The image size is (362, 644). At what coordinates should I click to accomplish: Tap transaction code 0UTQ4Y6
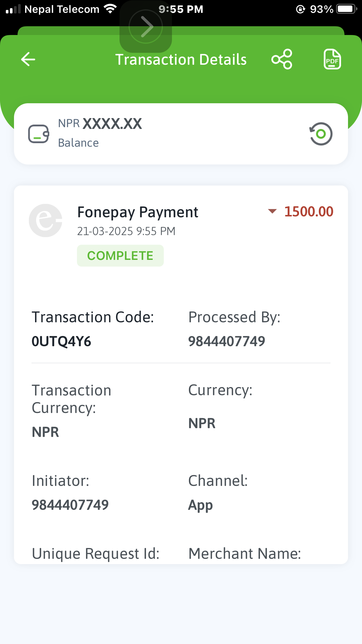(x=61, y=341)
